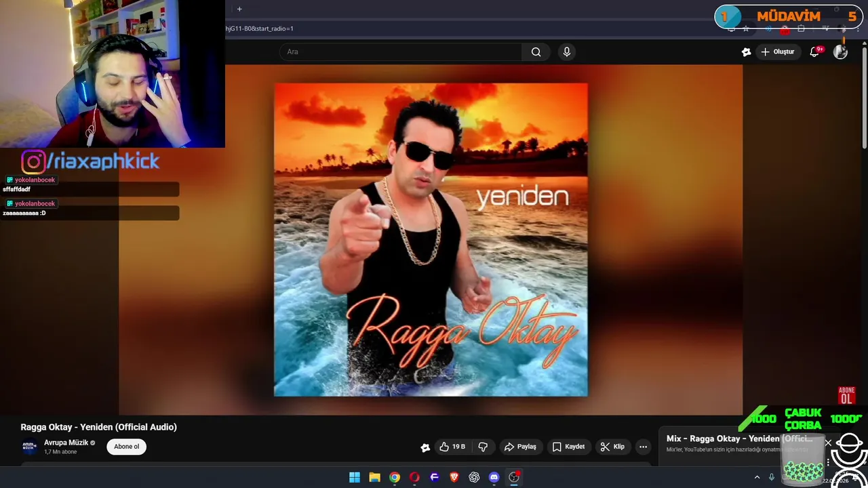This screenshot has width=868, height=488.
Task: Save the video with Kaydet
Action: click(568, 447)
